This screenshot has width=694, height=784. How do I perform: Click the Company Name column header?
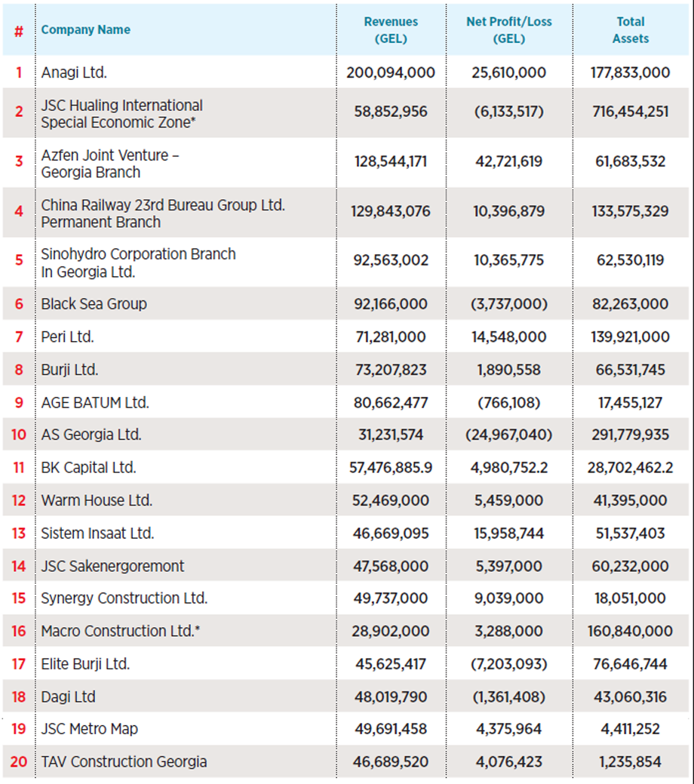coord(85,30)
